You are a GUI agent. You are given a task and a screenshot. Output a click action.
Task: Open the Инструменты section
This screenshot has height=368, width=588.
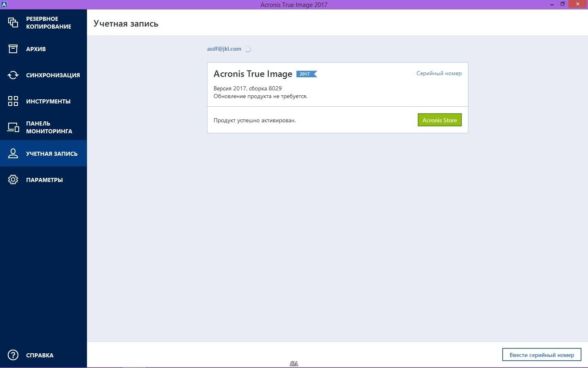43,101
